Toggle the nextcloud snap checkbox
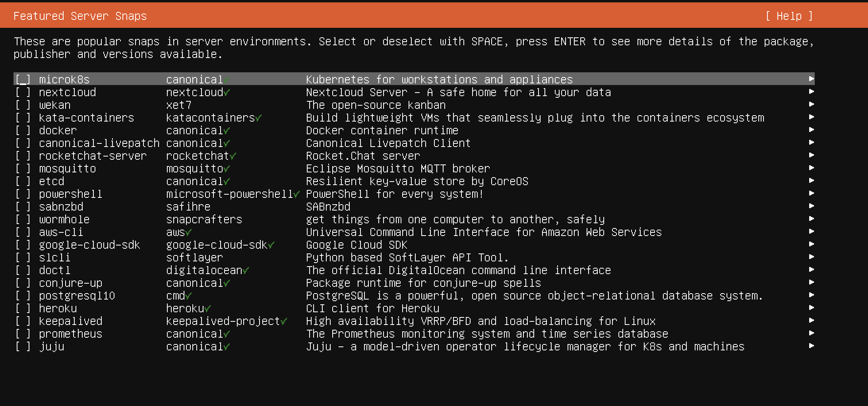Screen dimensions: 868x406 tap(23, 92)
